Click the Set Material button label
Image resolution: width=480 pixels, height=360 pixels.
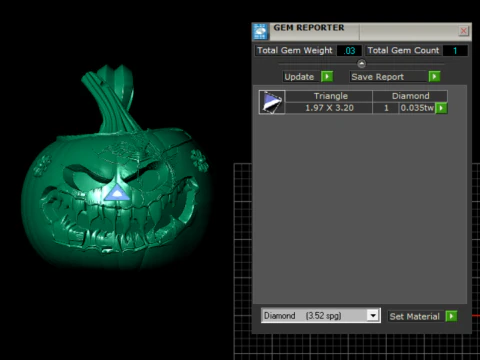pos(415,316)
